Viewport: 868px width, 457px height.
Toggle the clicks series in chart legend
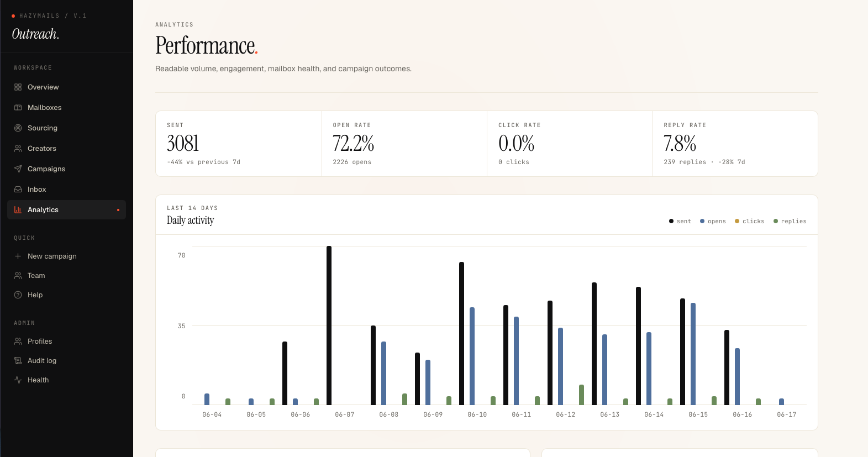(x=749, y=221)
